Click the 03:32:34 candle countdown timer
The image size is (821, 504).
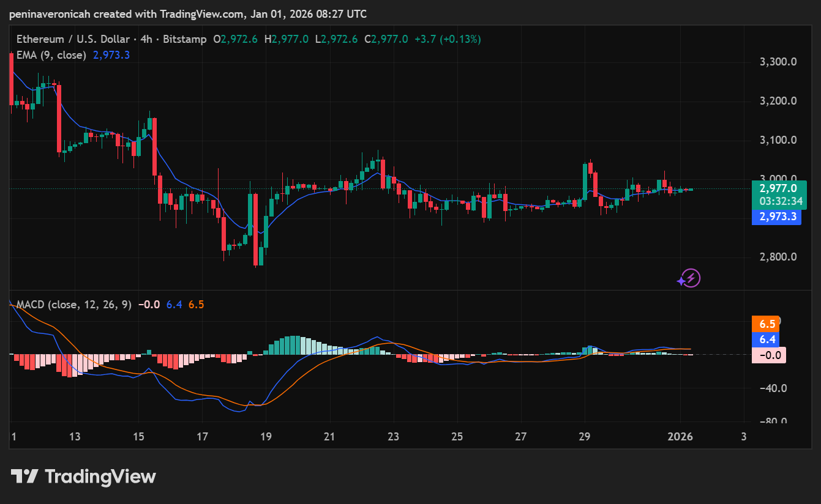[x=778, y=201]
